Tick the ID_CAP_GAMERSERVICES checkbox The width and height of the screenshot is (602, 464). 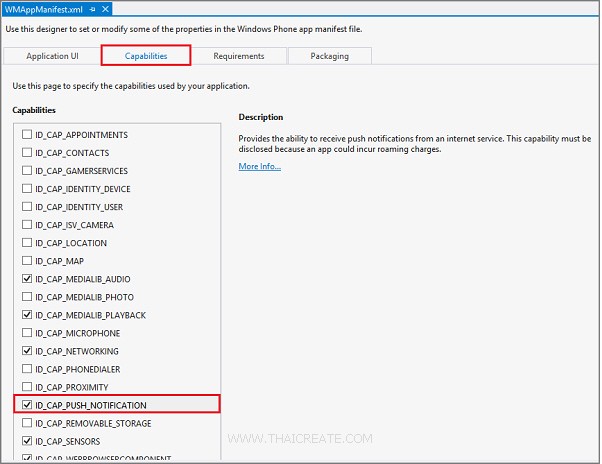coord(27,170)
